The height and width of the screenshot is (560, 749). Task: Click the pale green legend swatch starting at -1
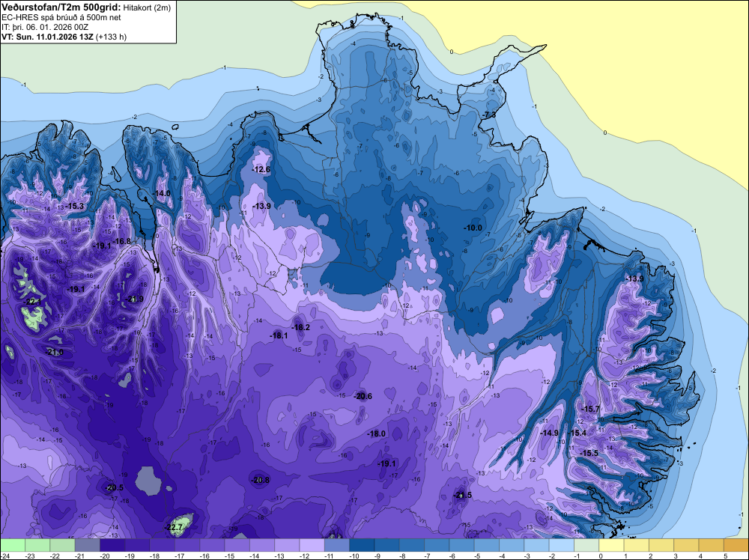click(586, 545)
